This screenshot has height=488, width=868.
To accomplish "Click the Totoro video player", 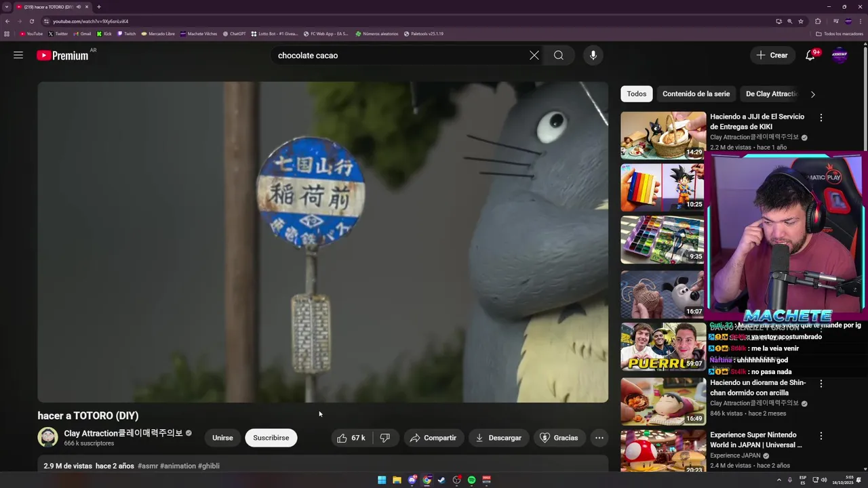I will coord(323,242).
